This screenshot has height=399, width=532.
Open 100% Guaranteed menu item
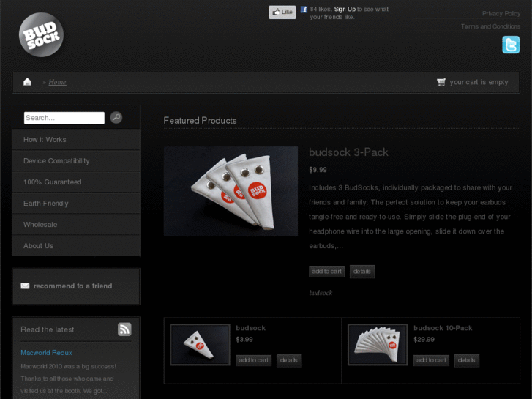pyautogui.click(x=76, y=182)
